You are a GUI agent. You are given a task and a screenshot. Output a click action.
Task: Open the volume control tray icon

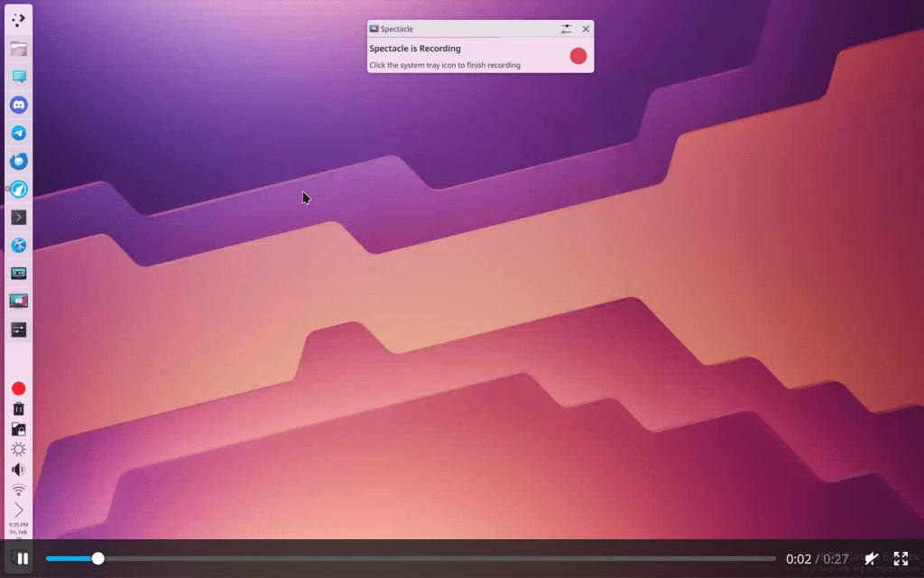18,470
